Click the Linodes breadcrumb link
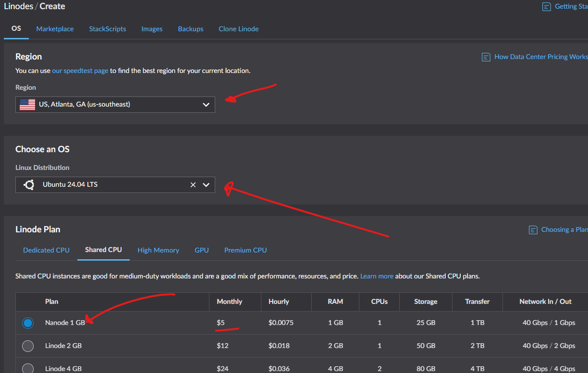 click(18, 6)
